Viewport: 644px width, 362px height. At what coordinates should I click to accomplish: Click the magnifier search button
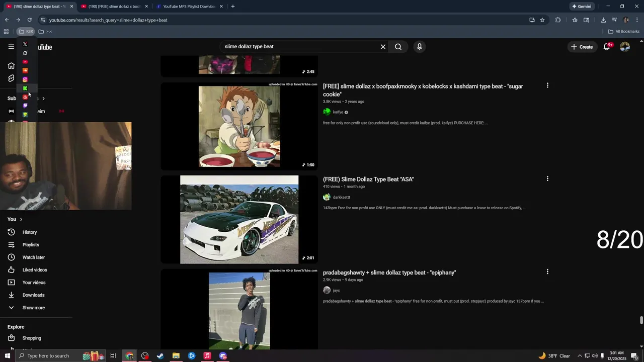pyautogui.click(x=398, y=47)
